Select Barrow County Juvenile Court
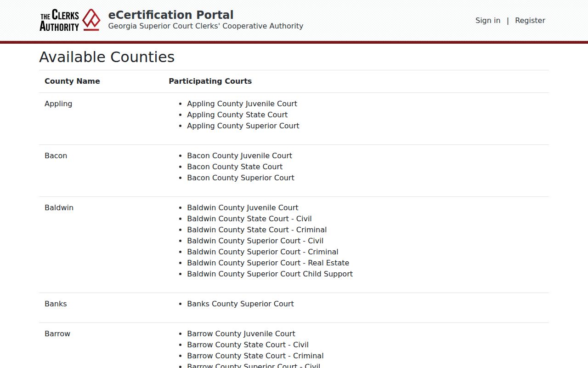The width and height of the screenshot is (588, 368). 241,333
